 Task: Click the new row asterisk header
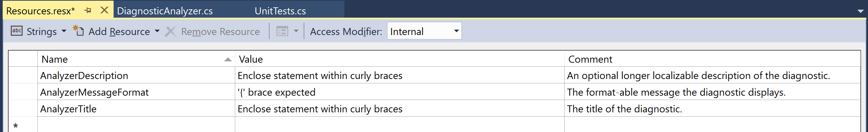(23, 125)
